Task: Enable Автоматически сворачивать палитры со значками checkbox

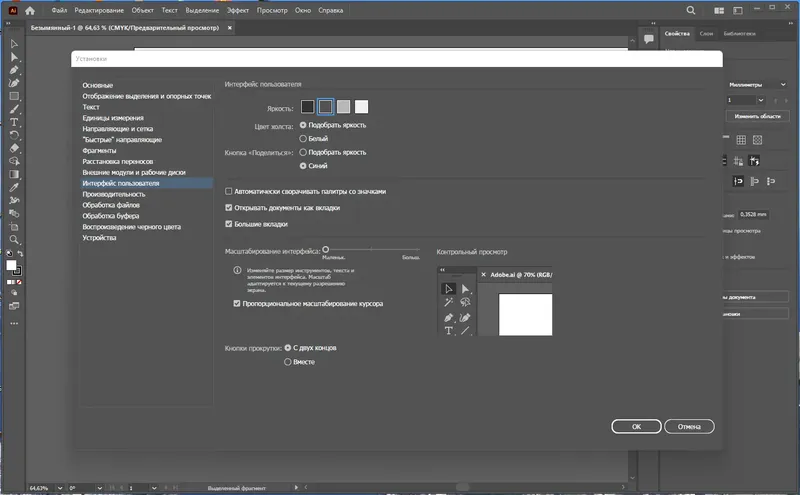Action: [x=229, y=191]
